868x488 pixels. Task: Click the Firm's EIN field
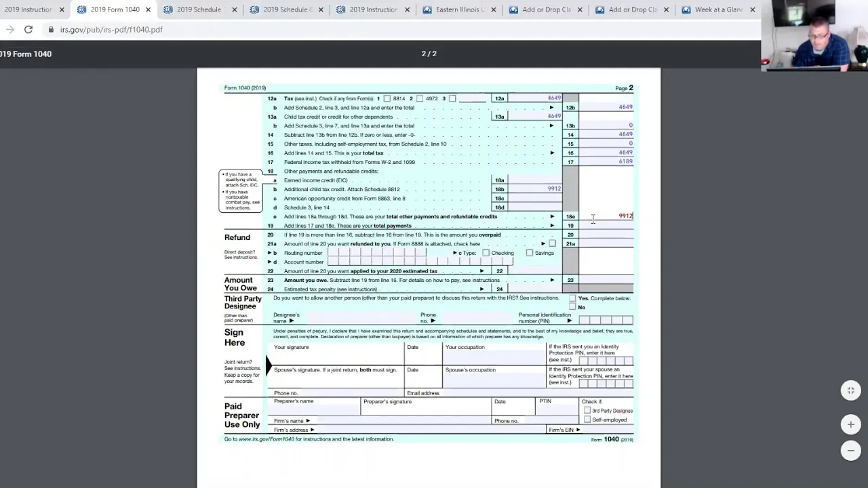point(607,430)
